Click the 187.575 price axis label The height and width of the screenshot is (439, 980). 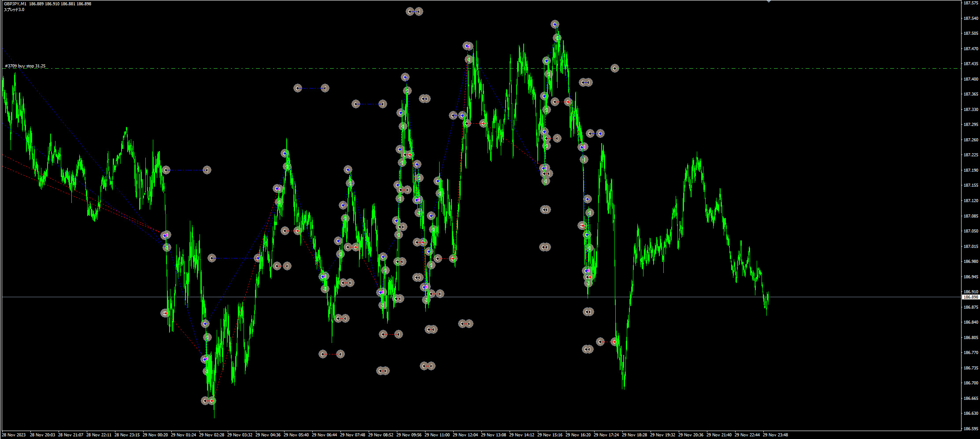tap(970, 3)
